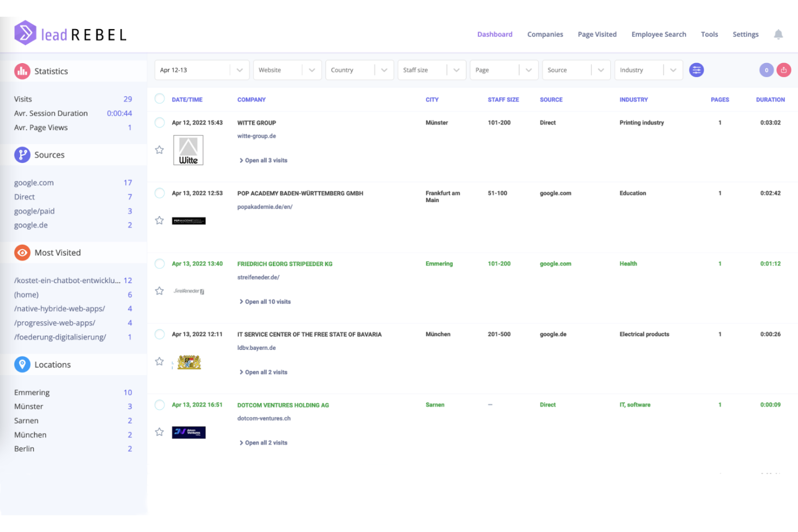Select the POP Academy row checkbox
The width and height of the screenshot is (798, 532).
click(160, 193)
